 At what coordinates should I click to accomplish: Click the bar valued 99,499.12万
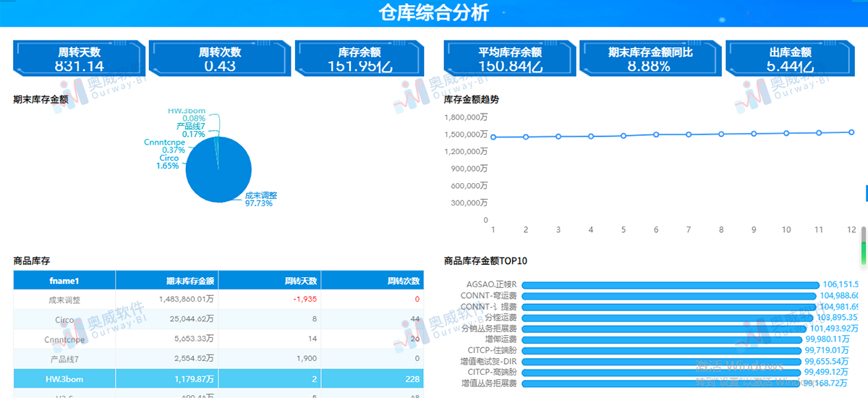pos(662,372)
